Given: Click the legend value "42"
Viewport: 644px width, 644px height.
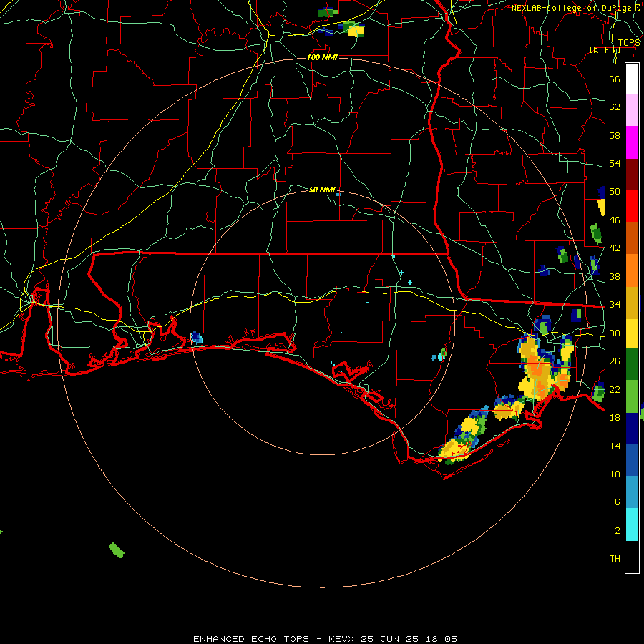Looking at the screenshot, I should coord(615,248).
